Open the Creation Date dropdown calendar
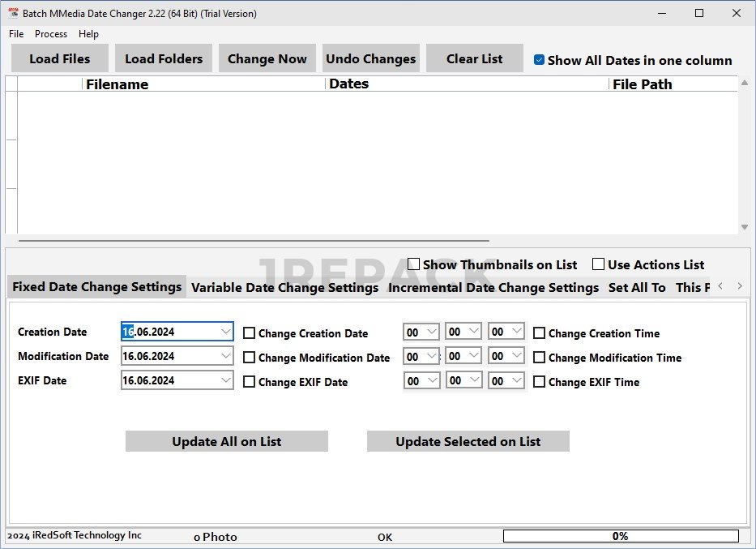 coord(224,332)
